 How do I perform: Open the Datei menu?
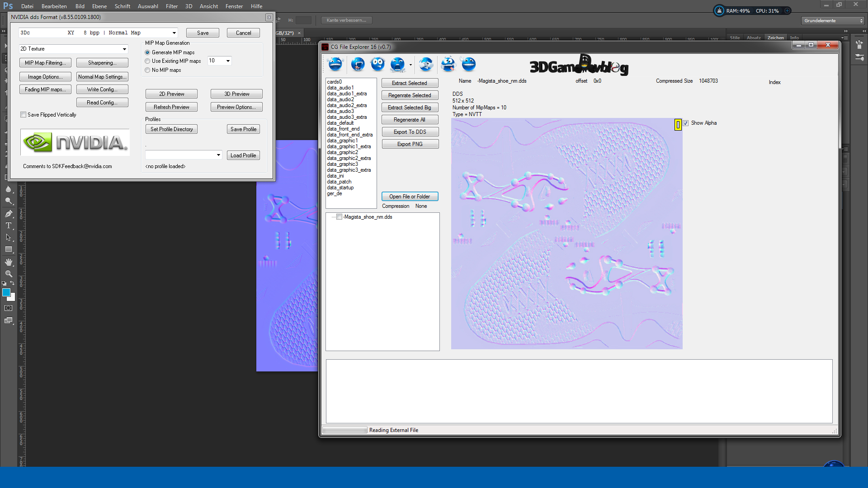(x=27, y=6)
